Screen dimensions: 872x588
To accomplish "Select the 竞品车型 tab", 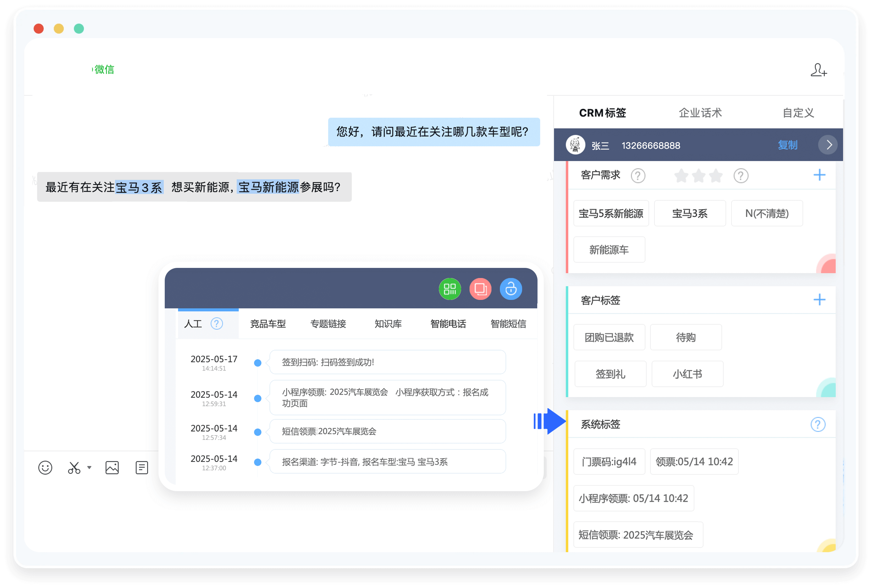I will click(268, 323).
